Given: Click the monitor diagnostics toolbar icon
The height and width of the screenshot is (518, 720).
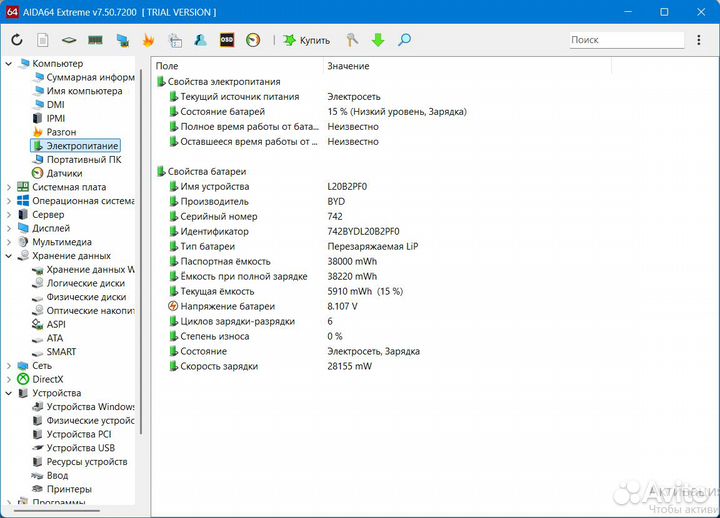Looking at the screenshot, I should (x=122, y=40).
